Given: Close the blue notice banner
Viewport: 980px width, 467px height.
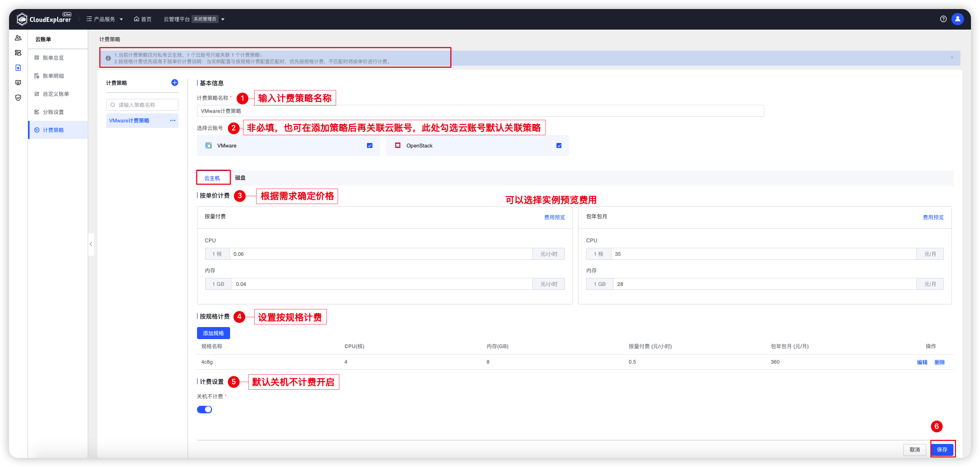Looking at the screenshot, I should tap(952, 58).
